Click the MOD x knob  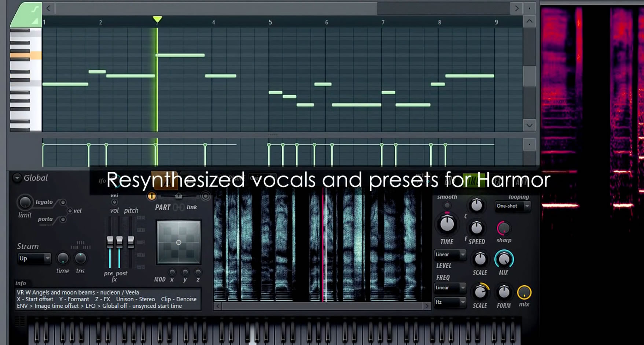(172, 272)
